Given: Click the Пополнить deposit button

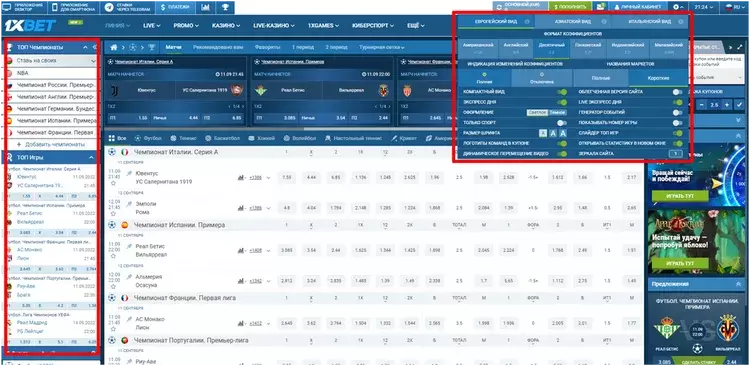Looking at the screenshot, I should tap(570, 7).
